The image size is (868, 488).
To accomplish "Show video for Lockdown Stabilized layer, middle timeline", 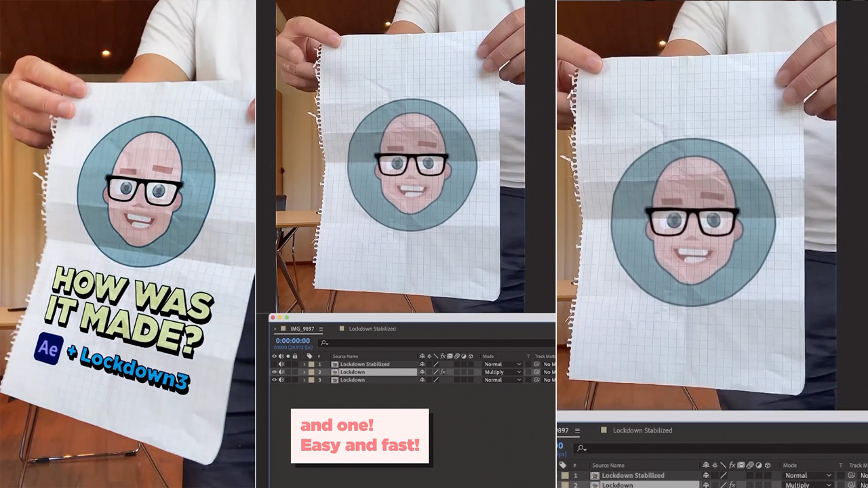I will coord(275,364).
